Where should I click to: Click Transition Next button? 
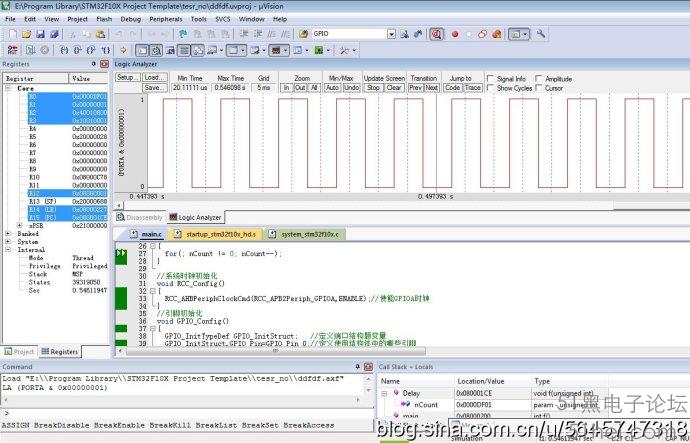pos(431,88)
